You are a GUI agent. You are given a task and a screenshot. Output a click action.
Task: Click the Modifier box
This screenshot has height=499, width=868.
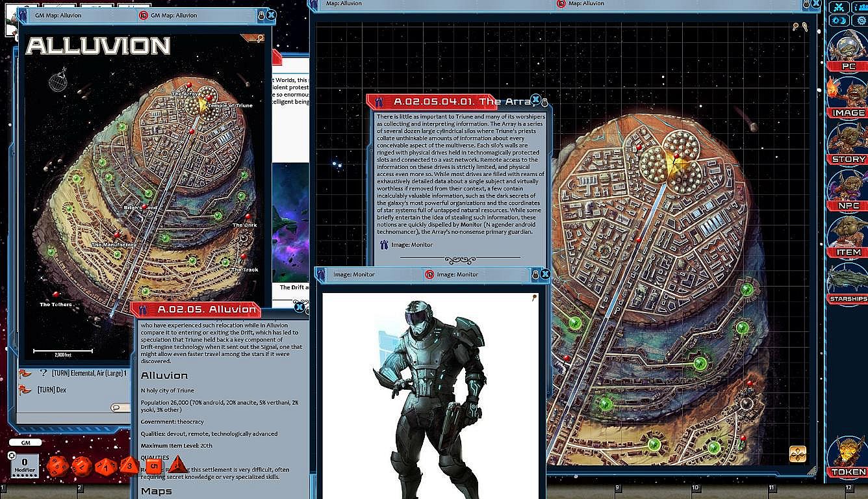(x=25, y=465)
